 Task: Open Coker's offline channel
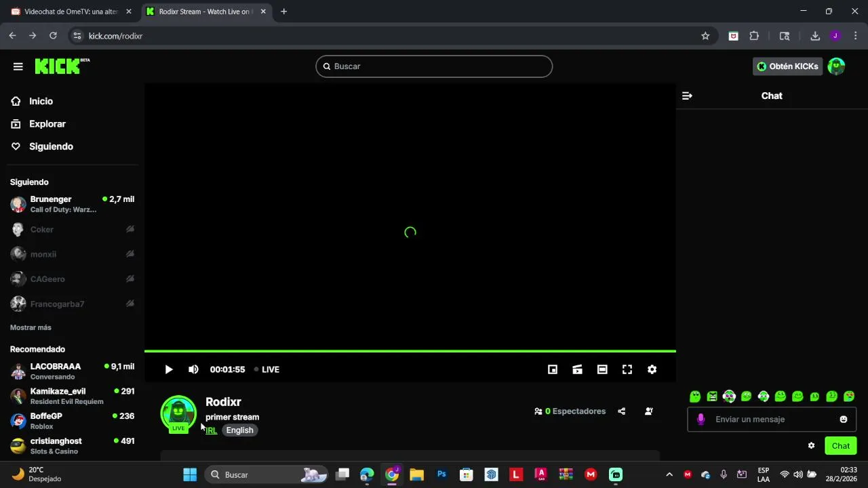pos(72,230)
